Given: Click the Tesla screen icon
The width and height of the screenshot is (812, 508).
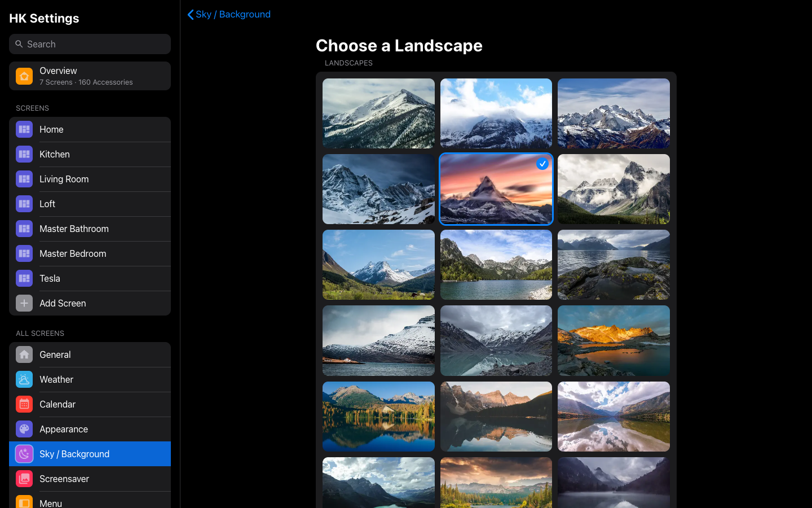Looking at the screenshot, I should pos(24,278).
